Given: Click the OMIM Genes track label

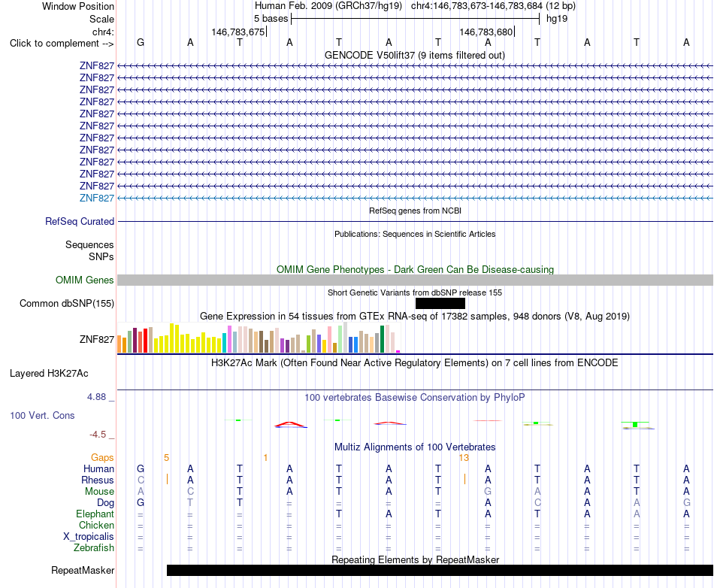Looking at the screenshot, I should pos(84,280).
